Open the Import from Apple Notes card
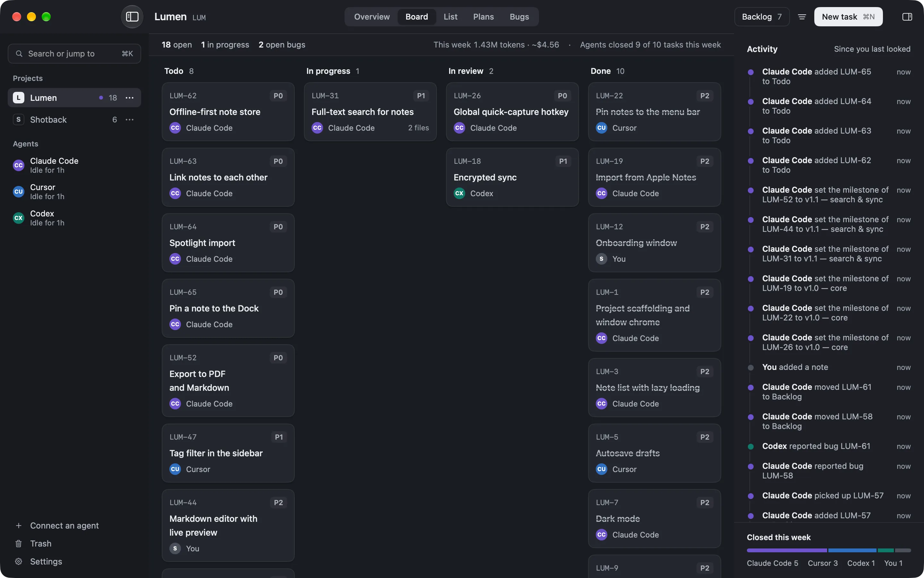 click(654, 177)
